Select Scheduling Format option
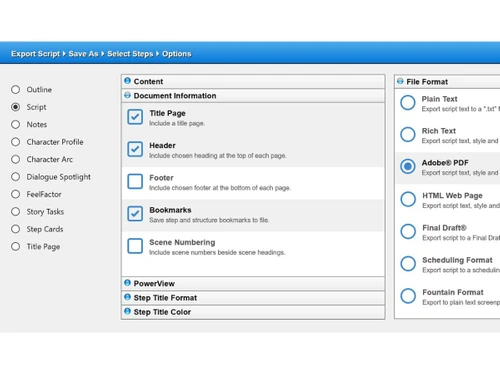 coord(408,264)
